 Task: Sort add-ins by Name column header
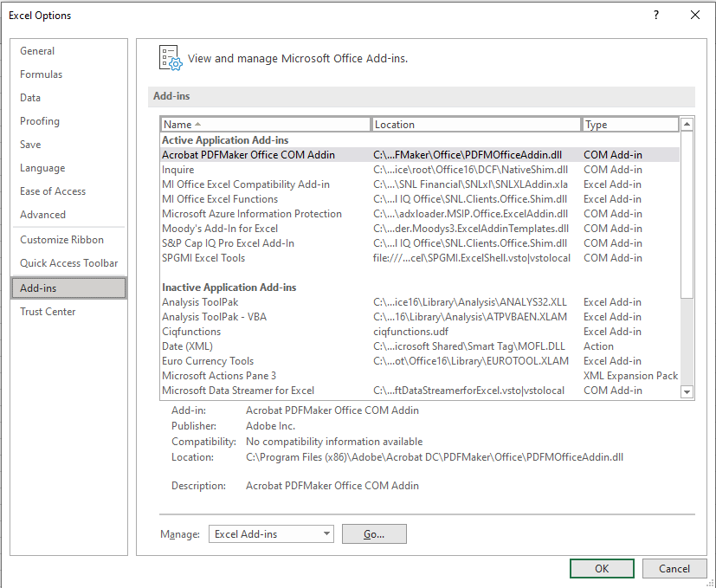pyautogui.click(x=265, y=125)
